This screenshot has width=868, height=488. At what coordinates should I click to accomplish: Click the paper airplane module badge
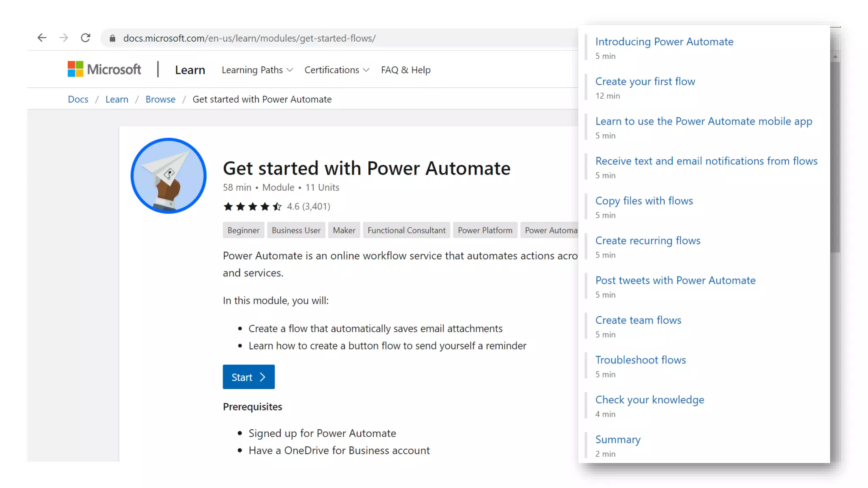pyautogui.click(x=169, y=176)
